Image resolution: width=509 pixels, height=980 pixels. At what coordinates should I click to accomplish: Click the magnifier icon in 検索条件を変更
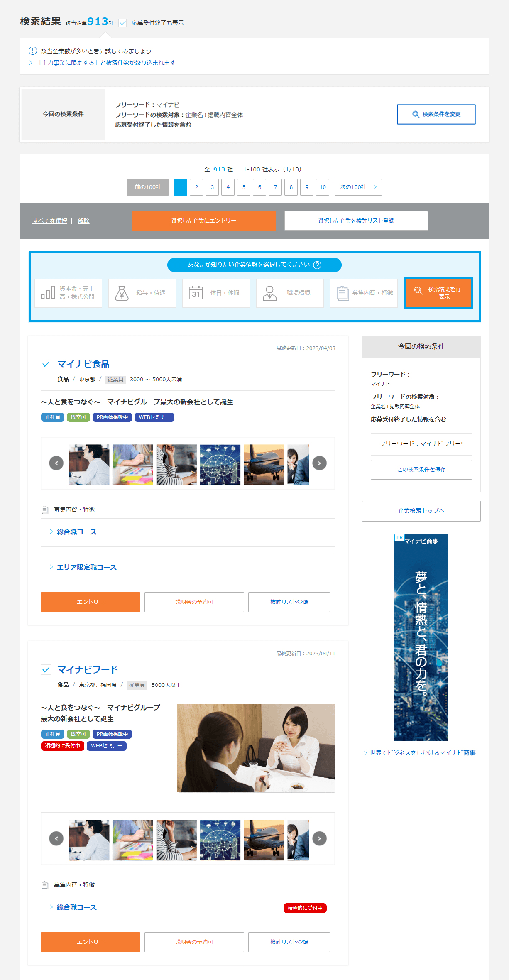click(x=416, y=114)
